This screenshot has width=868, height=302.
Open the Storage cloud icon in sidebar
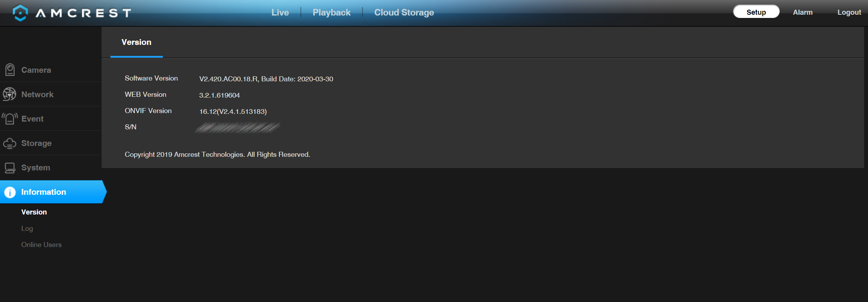click(10, 143)
